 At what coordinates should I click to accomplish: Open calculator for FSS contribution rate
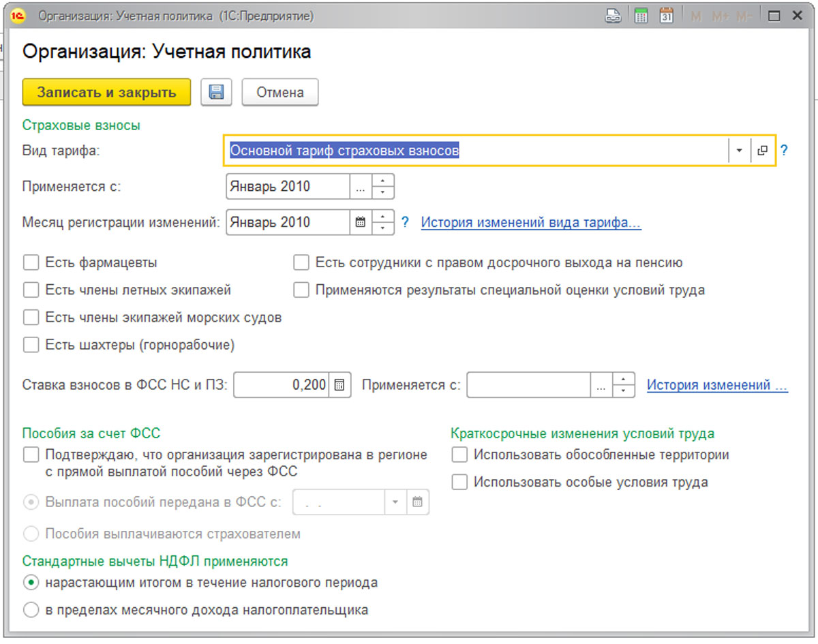coord(339,385)
